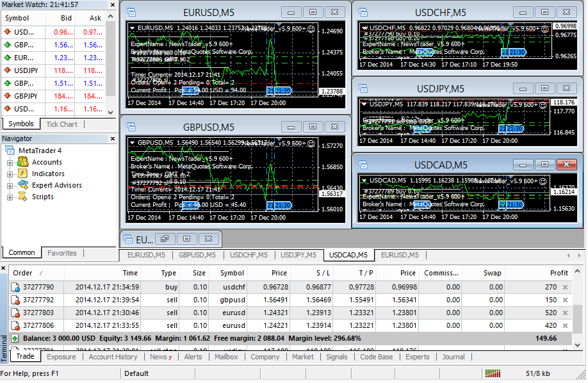Click the Accounts icon in Navigator
Image resolution: width=588 pixels, height=383 pixels.
click(x=23, y=163)
